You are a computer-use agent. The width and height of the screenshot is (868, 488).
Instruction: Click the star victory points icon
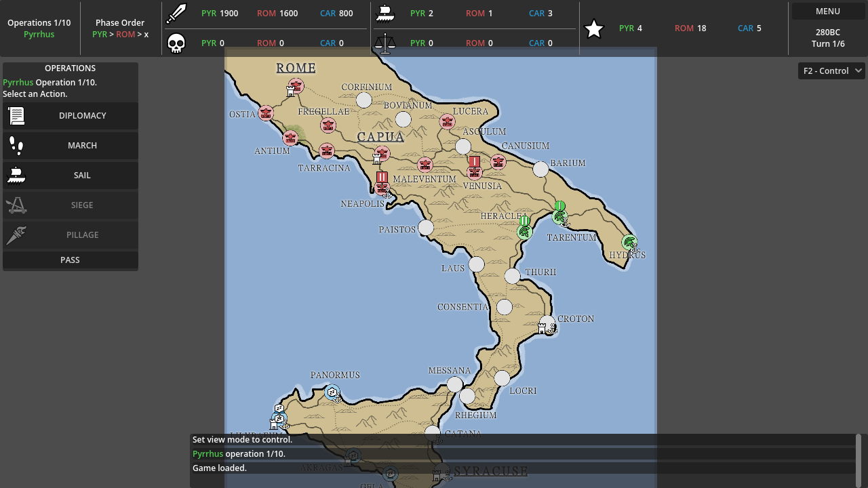click(x=594, y=28)
